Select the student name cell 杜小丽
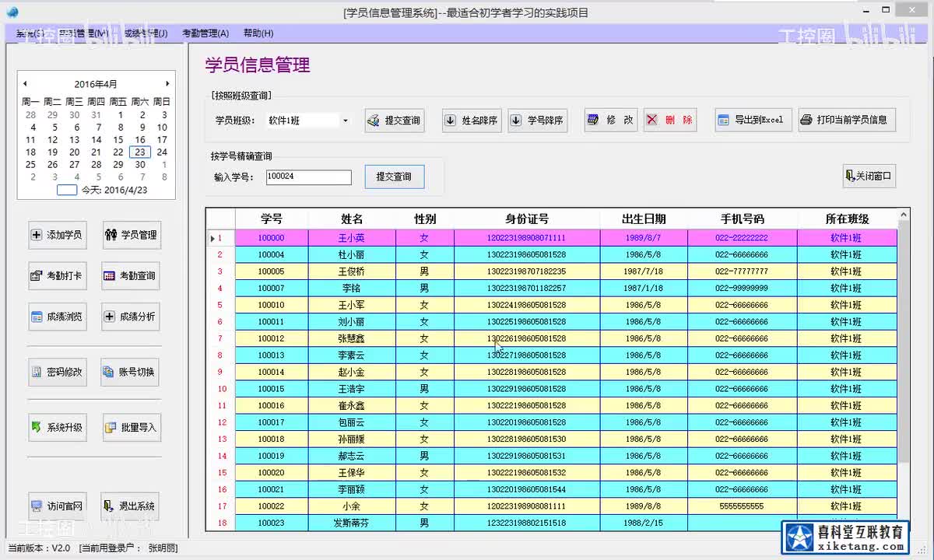 (x=352, y=255)
